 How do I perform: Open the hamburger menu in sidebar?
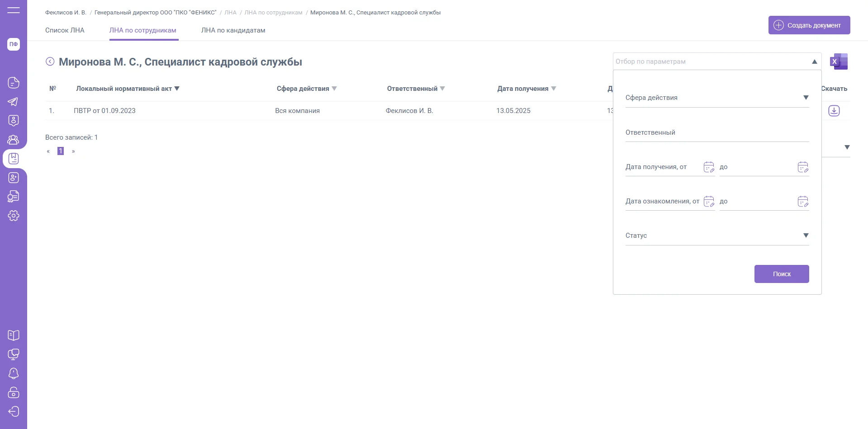click(14, 10)
